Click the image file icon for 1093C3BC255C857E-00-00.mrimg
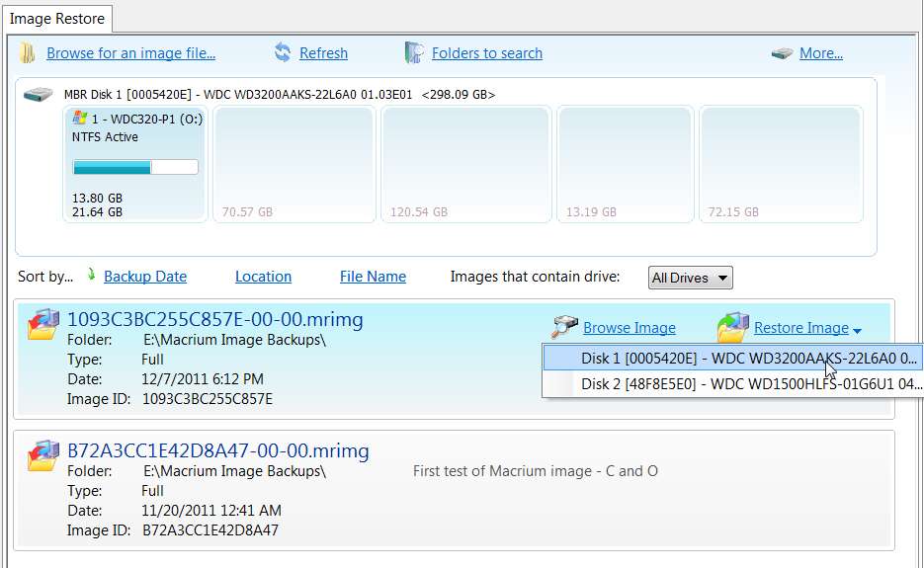The height and width of the screenshot is (568, 924). (x=43, y=324)
